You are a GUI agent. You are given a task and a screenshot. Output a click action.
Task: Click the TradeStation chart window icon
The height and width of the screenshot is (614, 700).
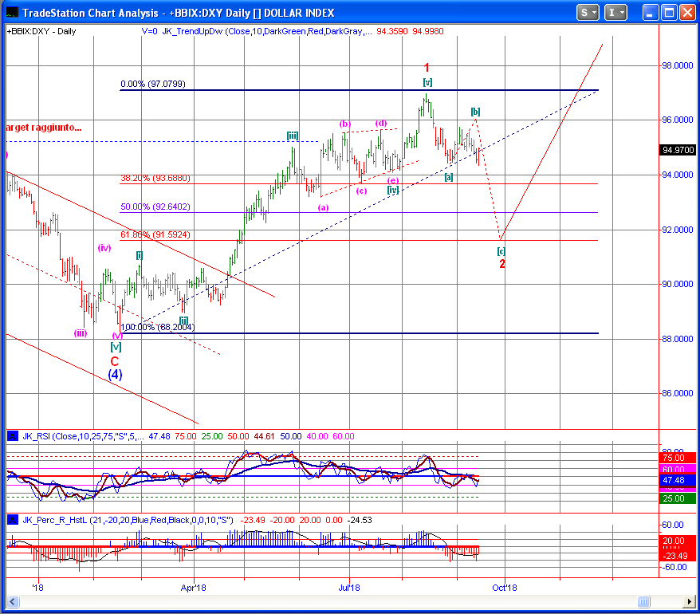12,12
